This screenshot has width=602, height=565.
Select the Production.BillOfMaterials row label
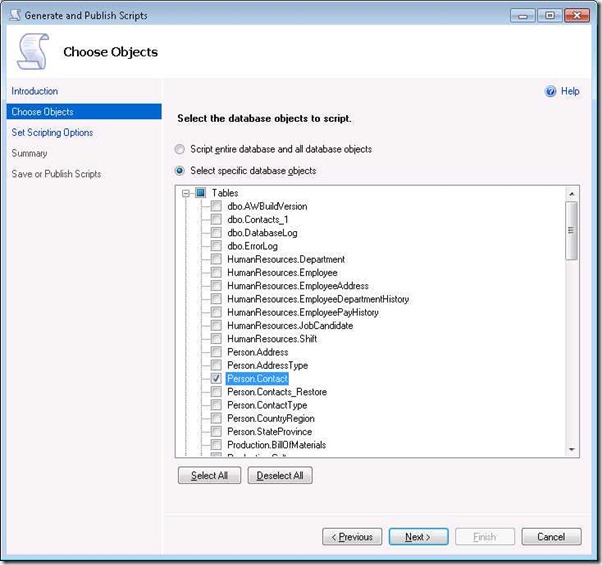(276, 444)
